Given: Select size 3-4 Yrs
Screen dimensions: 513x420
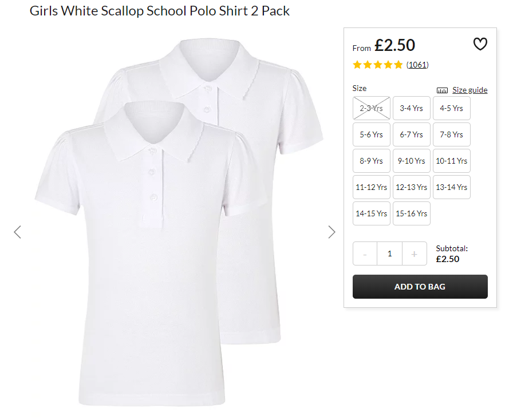Looking at the screenshot, I should pyautogui.click(x=411, y=108).
